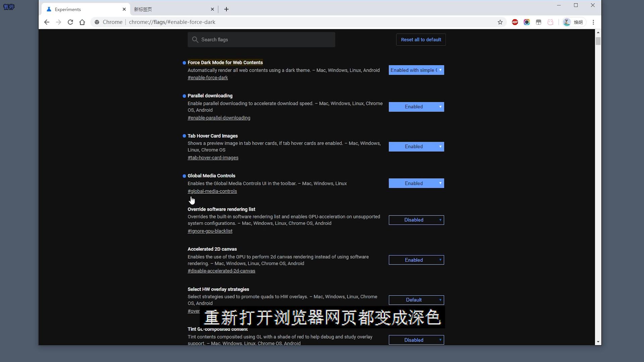Click the colorful camera-style extension icon
Screen dimensions: 644x362
[x=527, y=22]
